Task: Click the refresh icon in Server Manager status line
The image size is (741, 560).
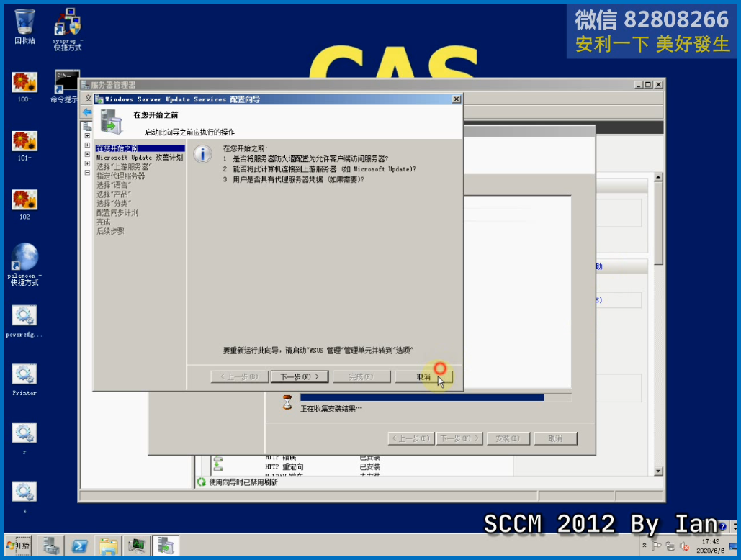Action: click(x=202, y=482)
